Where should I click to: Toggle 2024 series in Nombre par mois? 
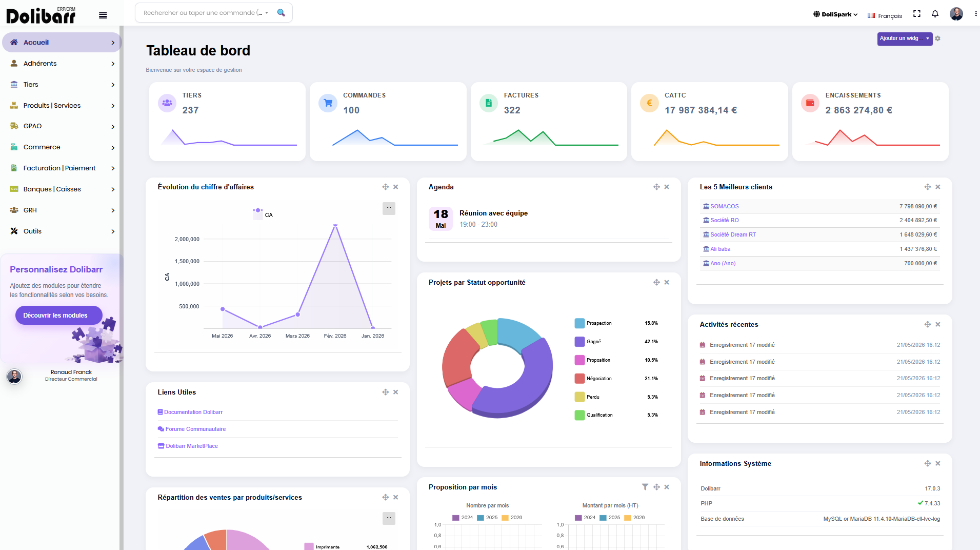pyautogui.click(x=463, y=518)
